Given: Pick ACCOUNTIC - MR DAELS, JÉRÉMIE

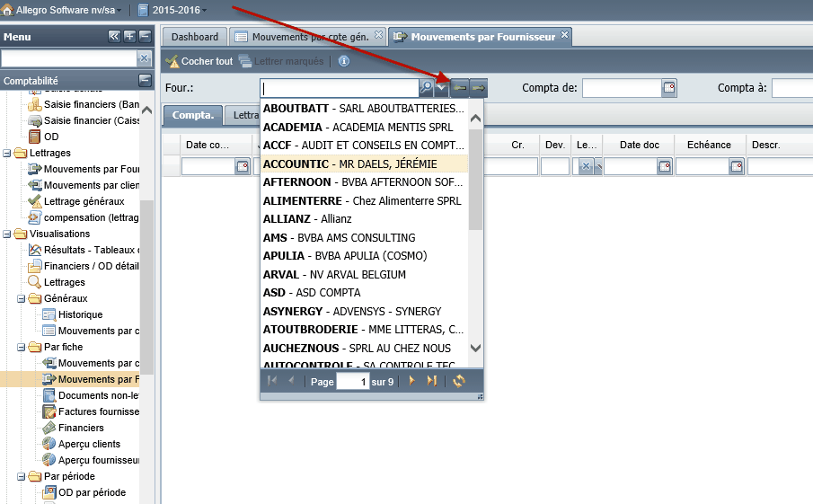Looking at the screenshot, I should (x=364, y=164).
